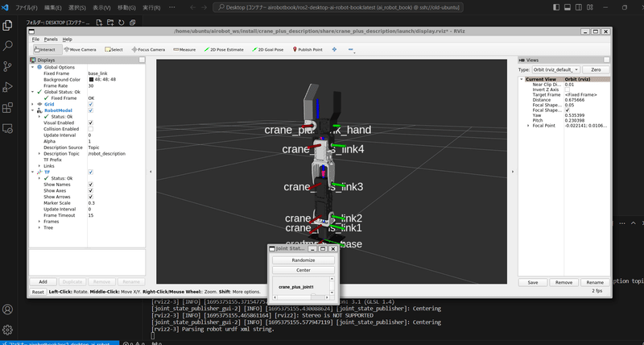644x345 pixels.
Task: Click the blue minus remove-tool icon
Action: pos(351,49)
